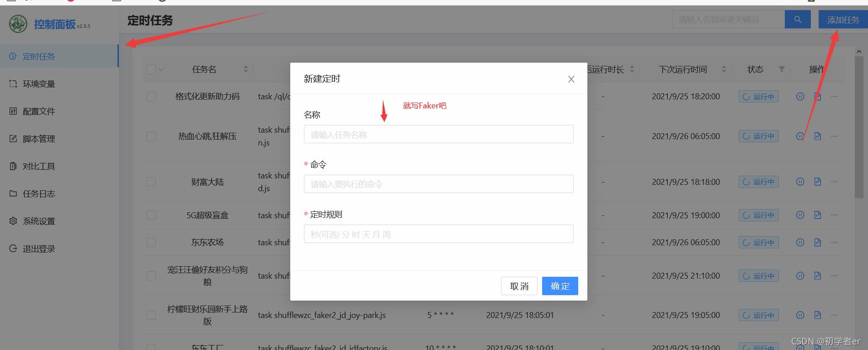Focus the 命令 command input field

point(439,184)
